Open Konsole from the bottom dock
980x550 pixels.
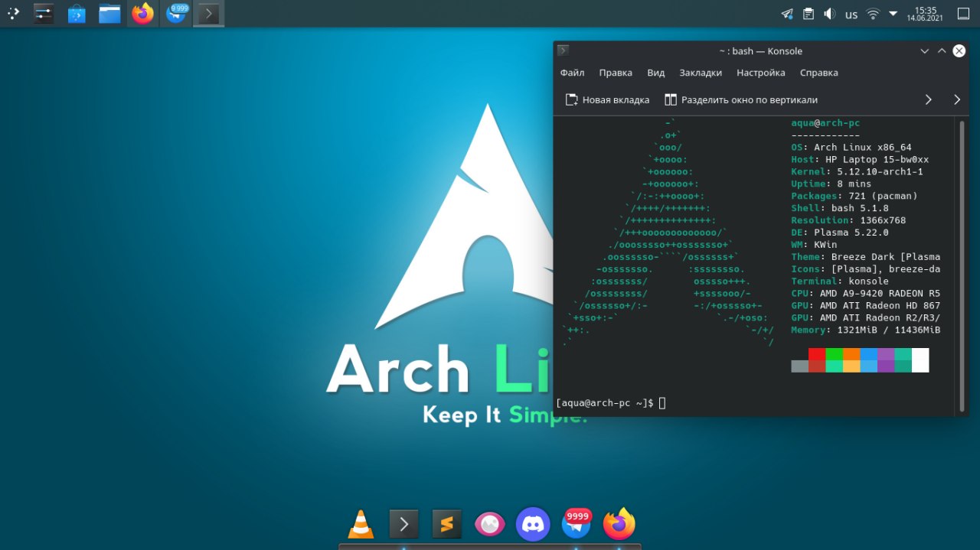pyautogui.click(x=404, y=524)
